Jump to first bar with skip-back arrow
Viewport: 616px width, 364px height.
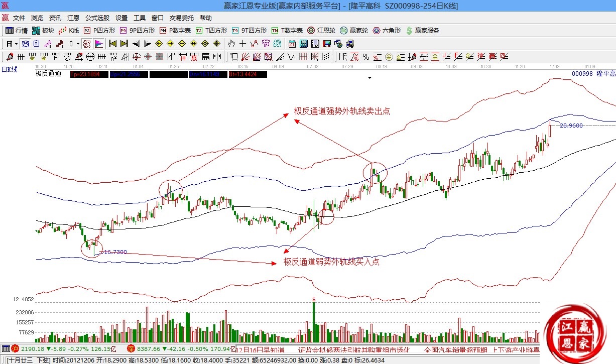coord(112,44)
